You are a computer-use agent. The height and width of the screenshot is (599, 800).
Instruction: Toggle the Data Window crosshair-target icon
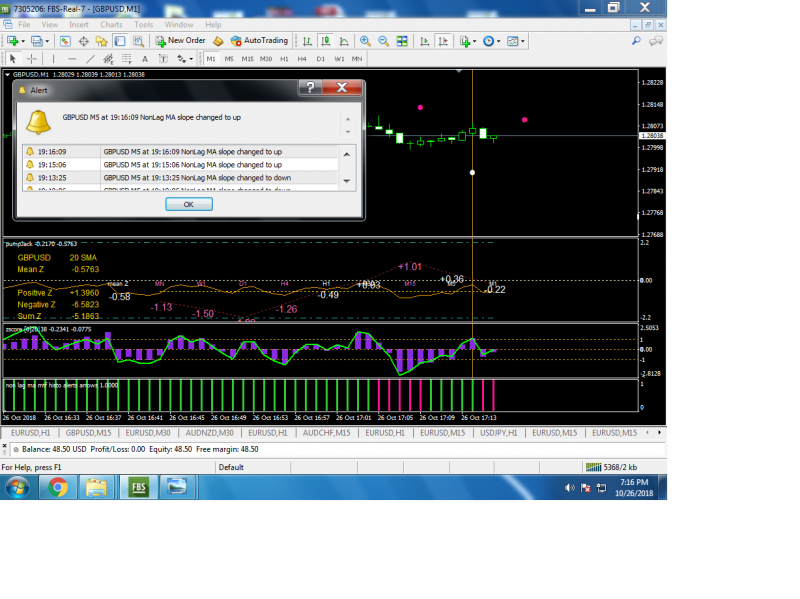(x=84, y=41)
